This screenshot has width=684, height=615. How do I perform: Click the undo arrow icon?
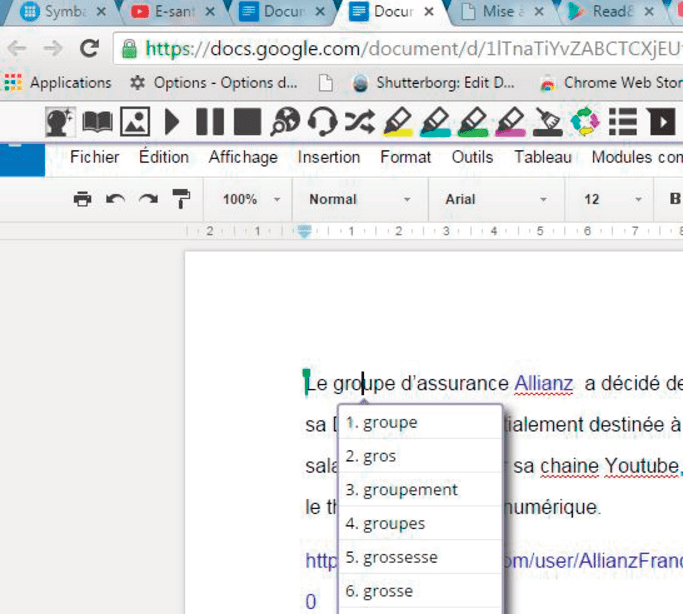click(115, 199)
